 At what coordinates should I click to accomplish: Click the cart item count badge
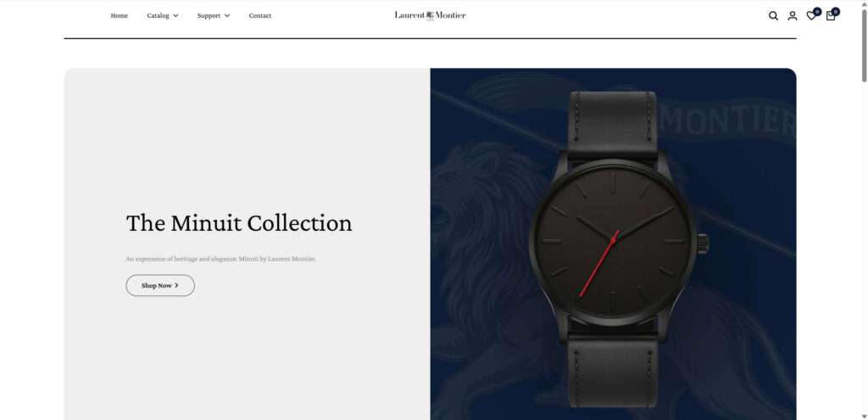[835, 11]
